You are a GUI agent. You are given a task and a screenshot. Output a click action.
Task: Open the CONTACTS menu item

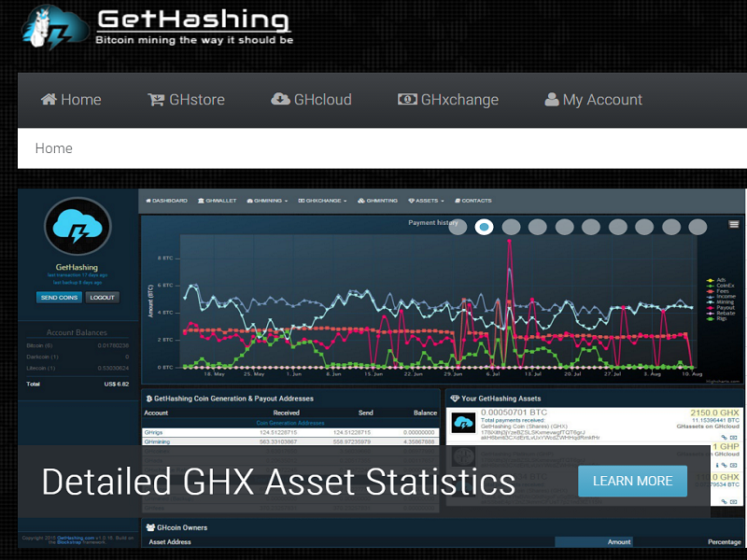(x=474, y=201)
